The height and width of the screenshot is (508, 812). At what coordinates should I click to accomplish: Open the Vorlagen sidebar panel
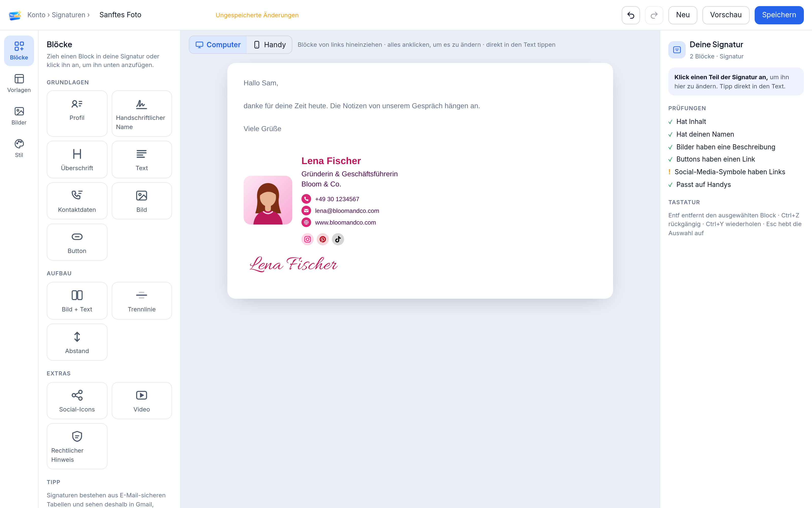(19, 83)
